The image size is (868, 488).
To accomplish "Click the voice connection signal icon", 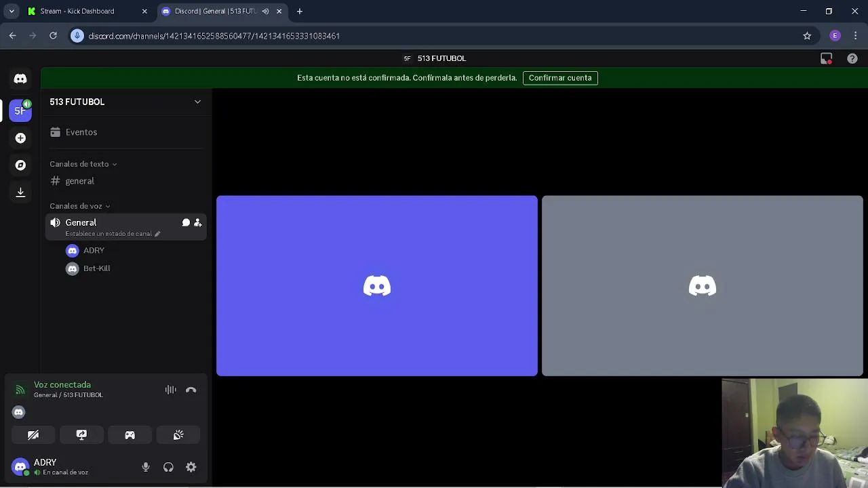I will 20,390.
